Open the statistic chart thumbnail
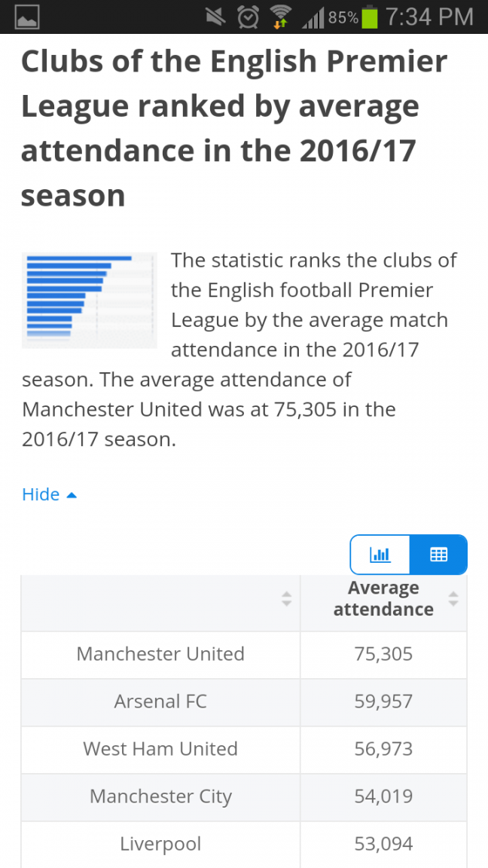 pos(89,301)
